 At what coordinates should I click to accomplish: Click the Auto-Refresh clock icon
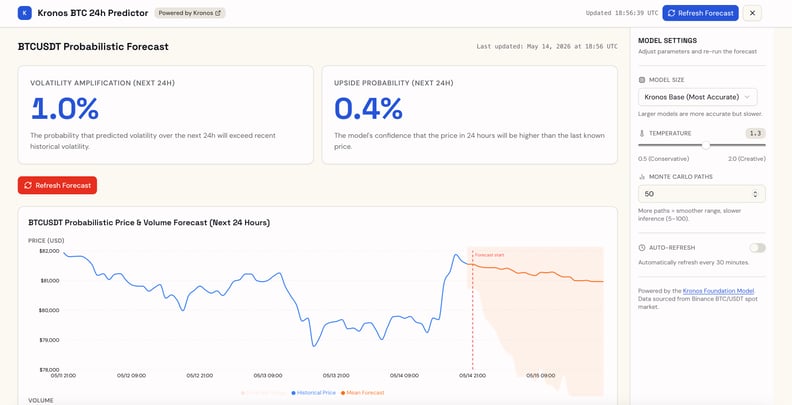pyautogui.click(x=642, y=248)
